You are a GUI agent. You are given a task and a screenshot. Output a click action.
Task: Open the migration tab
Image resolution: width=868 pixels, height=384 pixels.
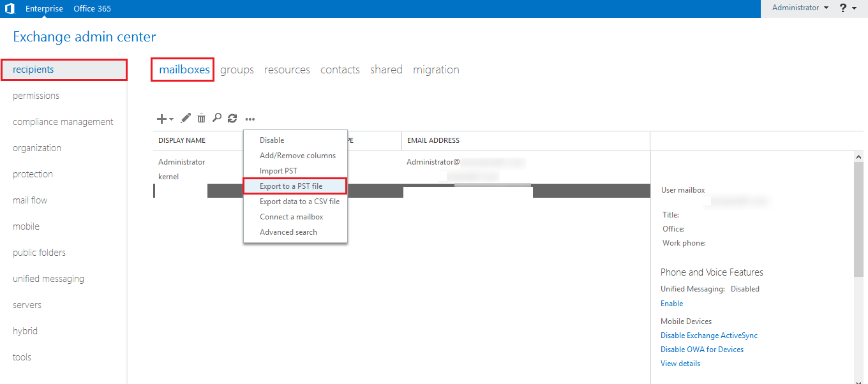436,70
